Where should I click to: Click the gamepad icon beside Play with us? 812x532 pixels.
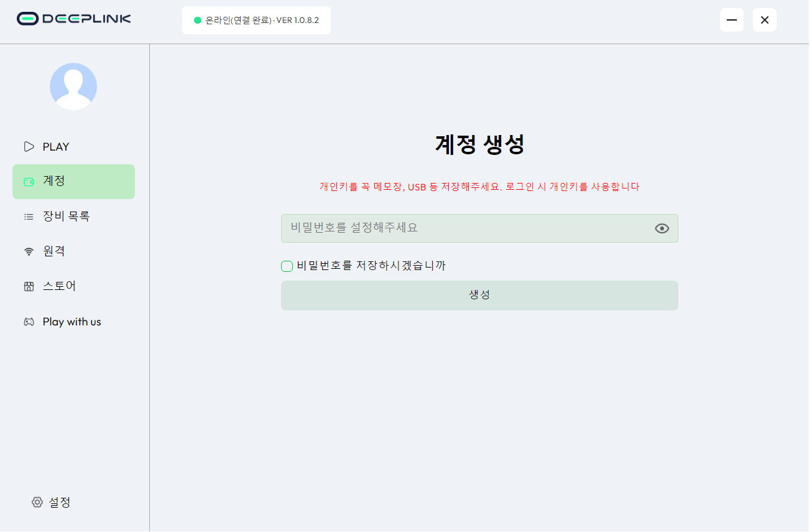click(x=29, y=322)
